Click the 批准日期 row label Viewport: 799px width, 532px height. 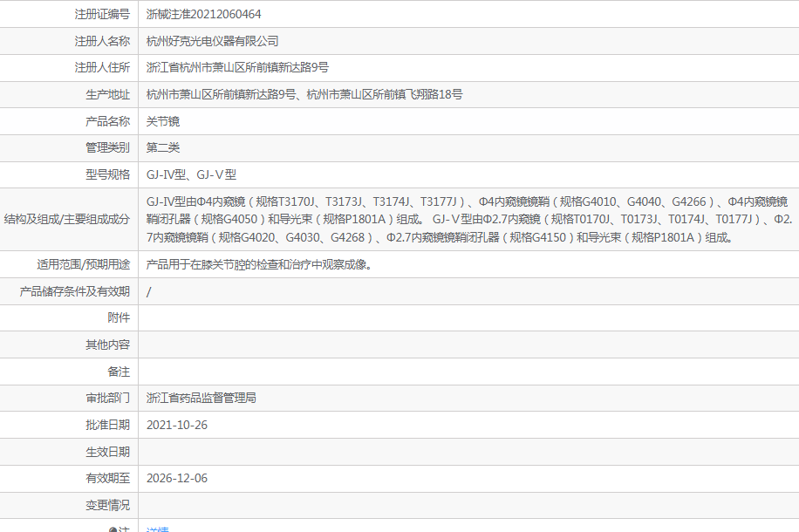(107, 425)
